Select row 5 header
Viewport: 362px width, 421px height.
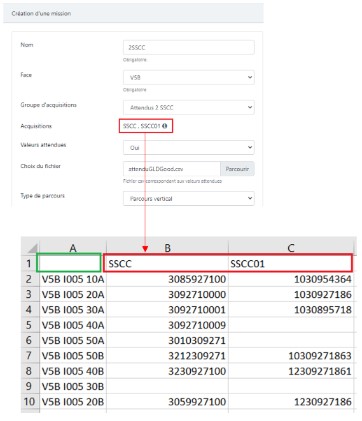[x=29, y=325]
